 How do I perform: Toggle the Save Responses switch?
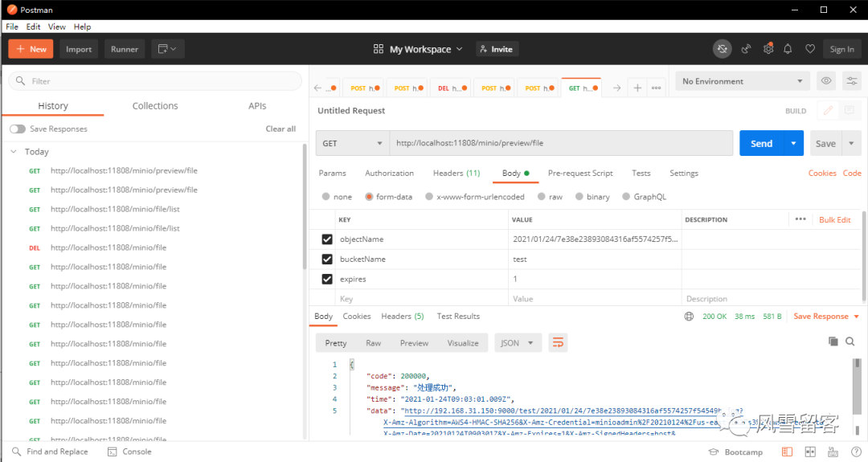pyautogui.click(x=18, y=129)
